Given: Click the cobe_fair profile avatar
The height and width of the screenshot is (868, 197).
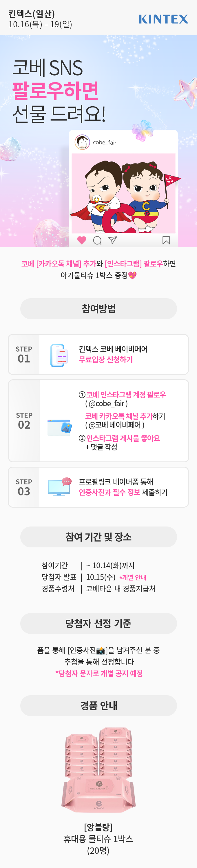Looking at the screenshot, I should click(x=82, y=142).
